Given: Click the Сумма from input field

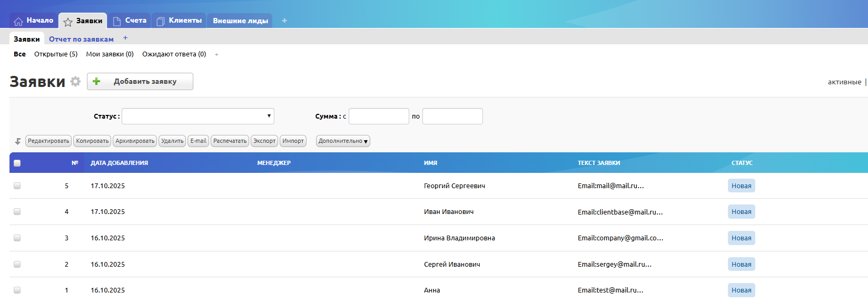Looking at the screenshot, I should click(x=379, y=116).
